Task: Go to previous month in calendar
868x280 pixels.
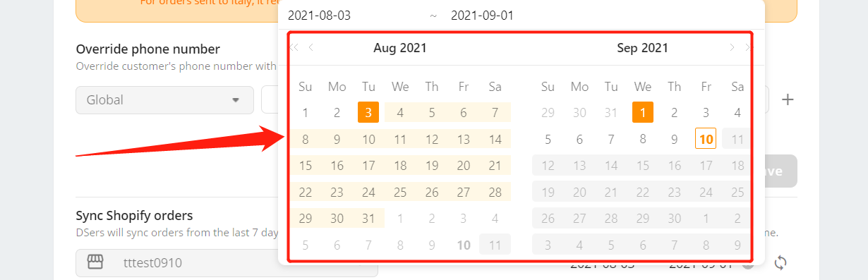Action: pyautogui.click(x=311, y=48)
